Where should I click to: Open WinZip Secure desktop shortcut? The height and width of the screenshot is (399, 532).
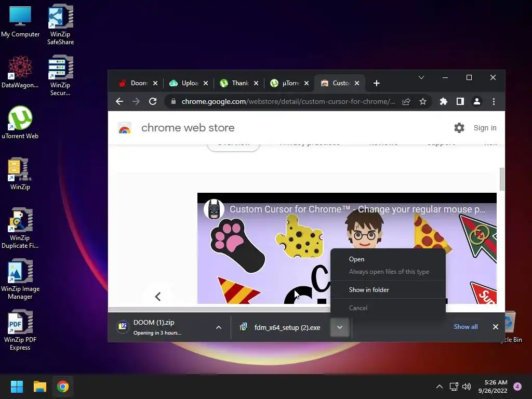[x=60, y=75]
